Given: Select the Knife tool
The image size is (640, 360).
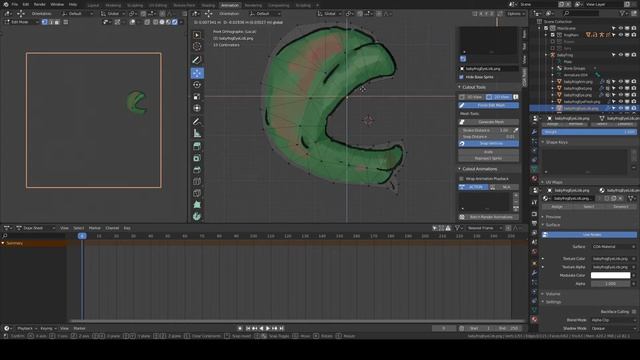Looking at the screenshot, I should (197, 193).
